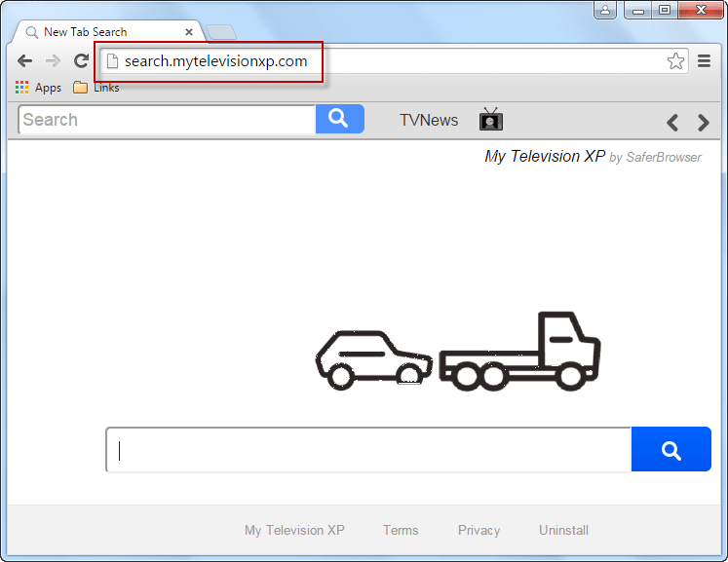Open the My Television XP footer link

point(294,530)
